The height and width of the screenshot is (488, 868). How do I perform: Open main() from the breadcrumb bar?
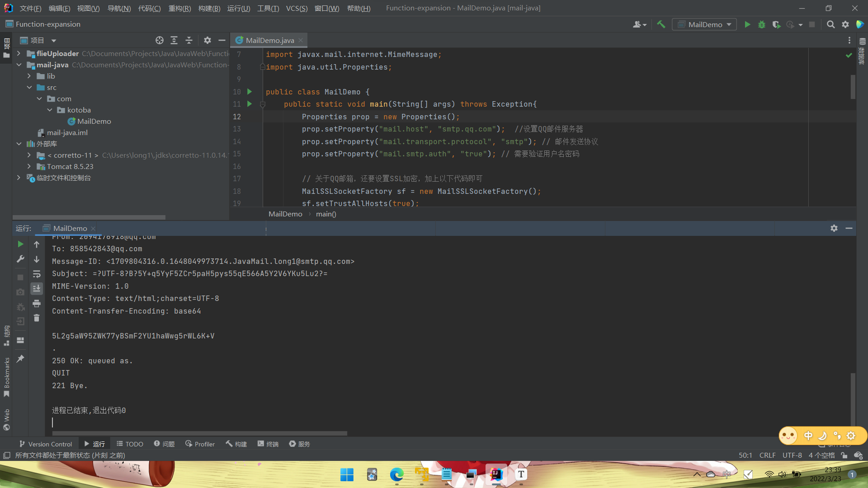(x=326, y=214)
